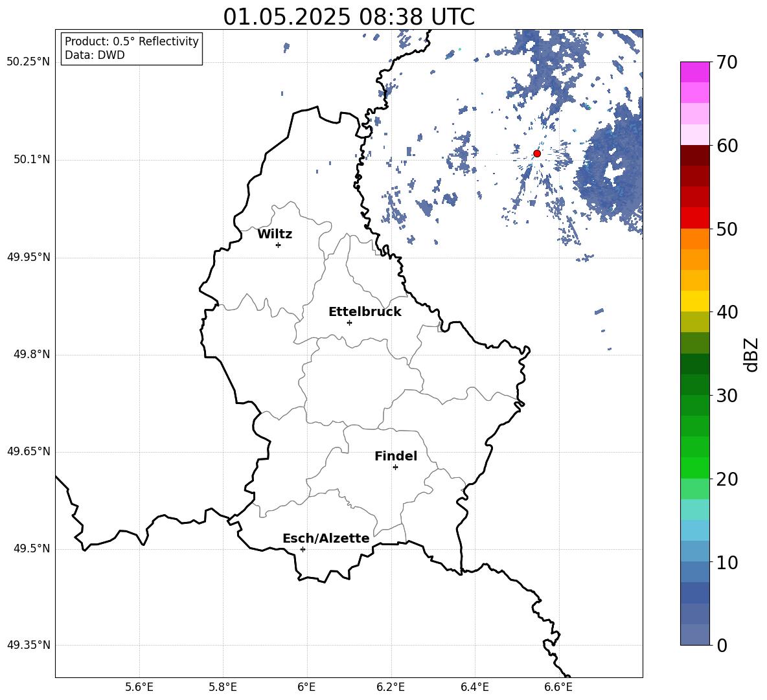
Task: Click the 49.35°N latitude label
Action: click(29, 645)
